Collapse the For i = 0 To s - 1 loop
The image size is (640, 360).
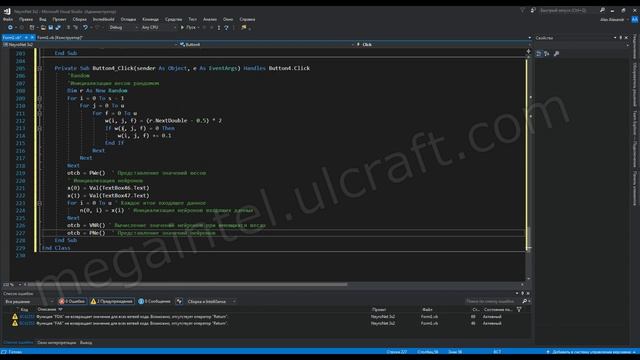pyautogui.click(x=40, y=98)
